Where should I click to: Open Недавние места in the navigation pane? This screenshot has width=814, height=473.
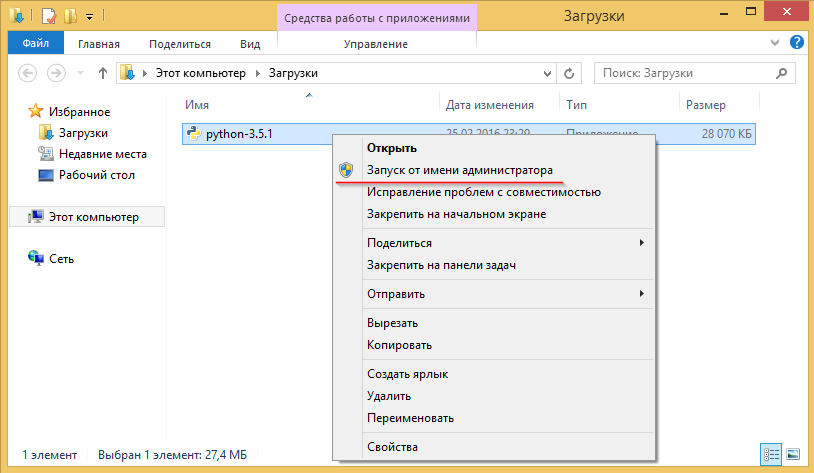click(x=103, y=154)
